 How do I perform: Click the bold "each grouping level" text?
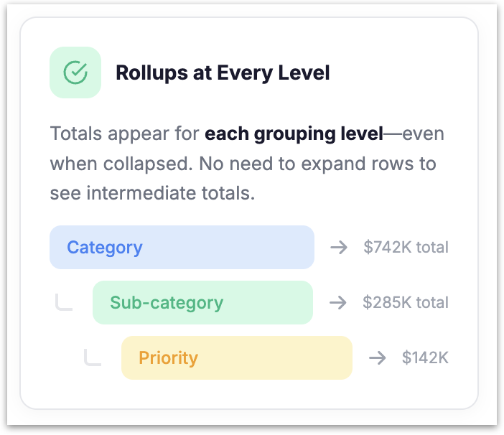coord(294,134)
